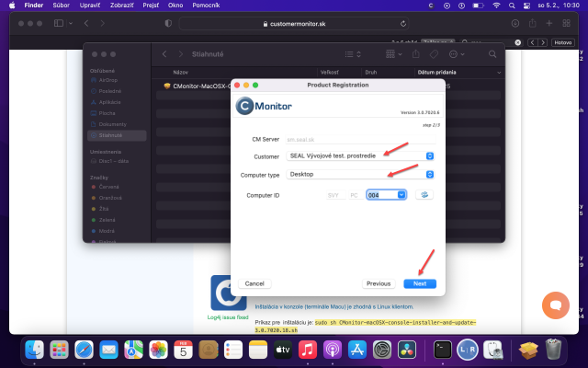The width and height of the screenshot is (588, 368).
Task: Open System Preferences from the Dock
Action: pyautogui.click(x=382, y=350)
